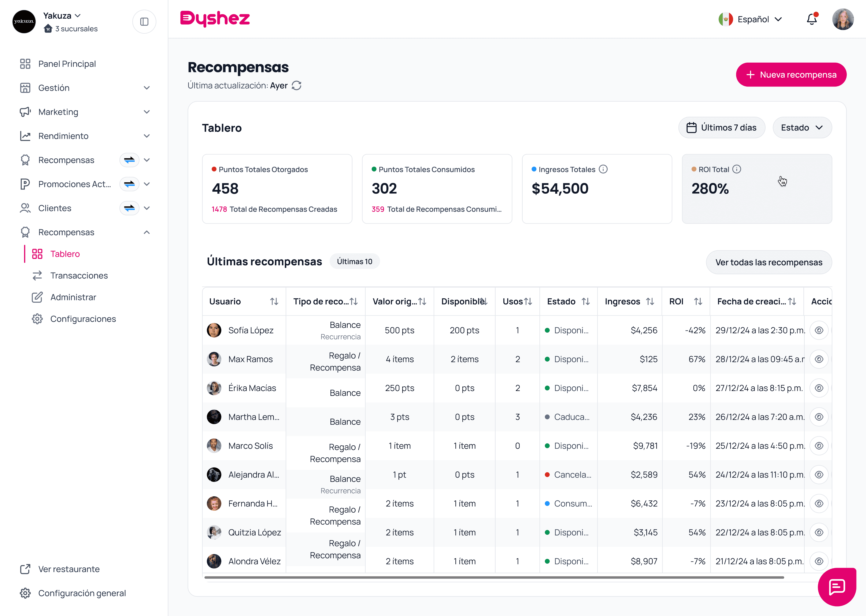Expand the Rendimiento menu chevron
The width and height of the screenshot is (866, 616).
pyautogui.click(x=147, y=136)
